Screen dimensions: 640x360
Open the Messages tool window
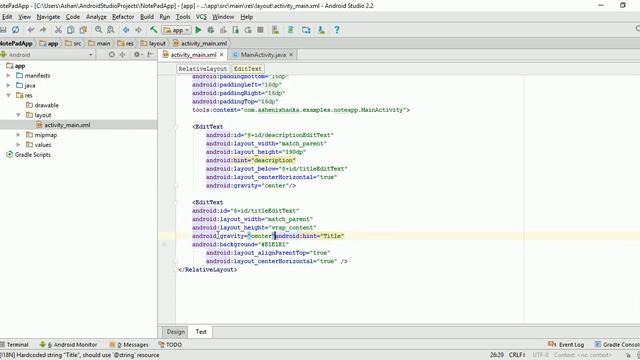(129, 344)
